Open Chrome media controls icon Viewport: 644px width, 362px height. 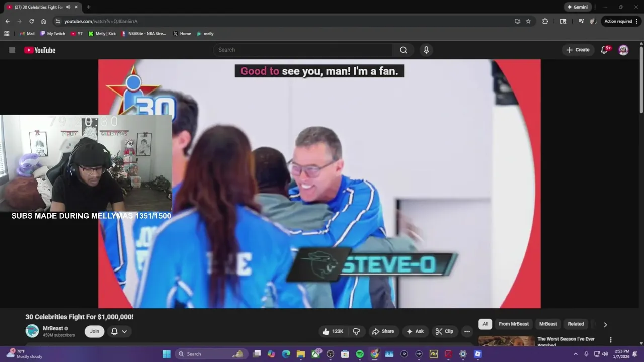click(581, 21)
